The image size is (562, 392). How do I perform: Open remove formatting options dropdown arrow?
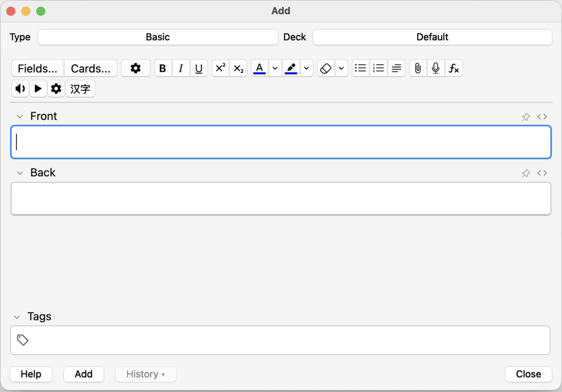point(341,68)
